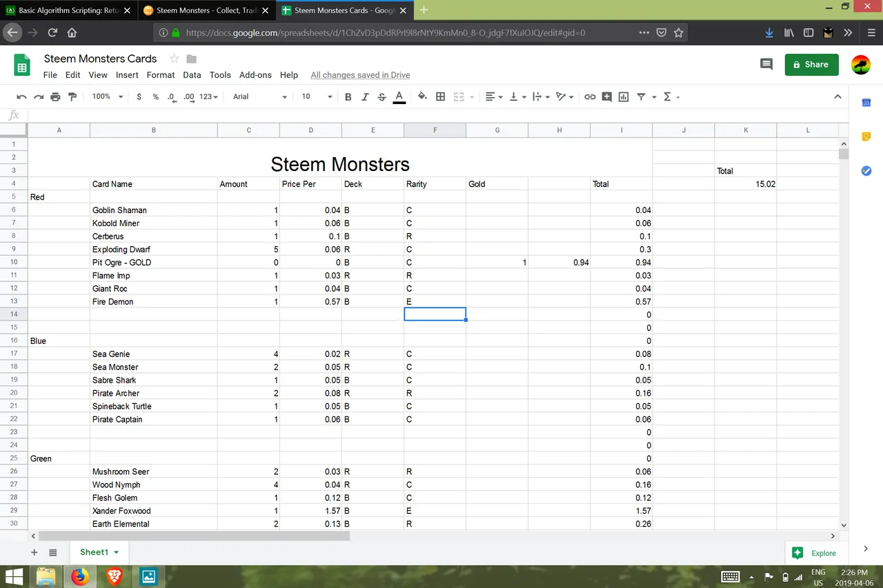Open the Insert menu

127,75
